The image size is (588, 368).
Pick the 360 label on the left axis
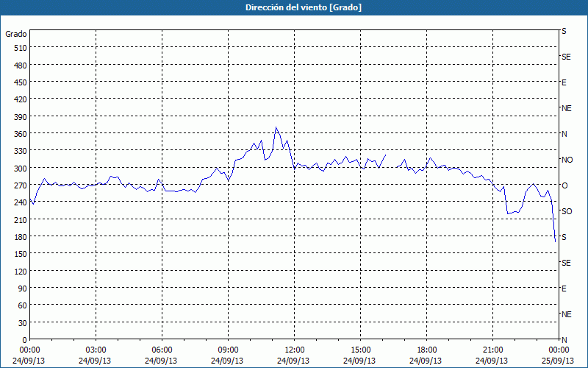tap(21, 134)
